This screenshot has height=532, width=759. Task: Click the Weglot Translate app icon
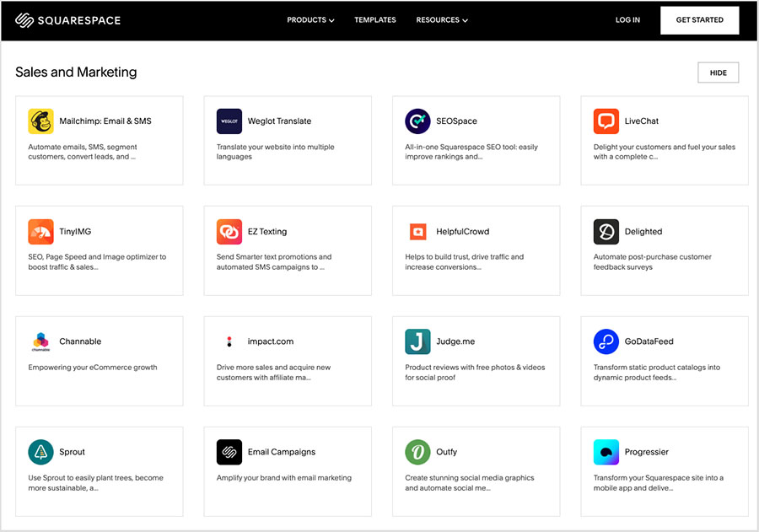(x=229, y=121)
